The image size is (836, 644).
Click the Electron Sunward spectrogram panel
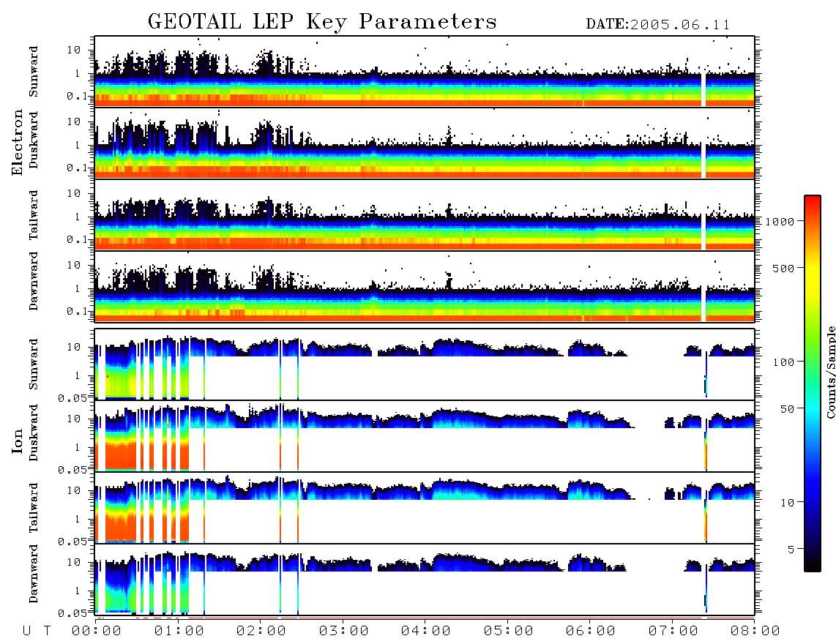point(425,72)
